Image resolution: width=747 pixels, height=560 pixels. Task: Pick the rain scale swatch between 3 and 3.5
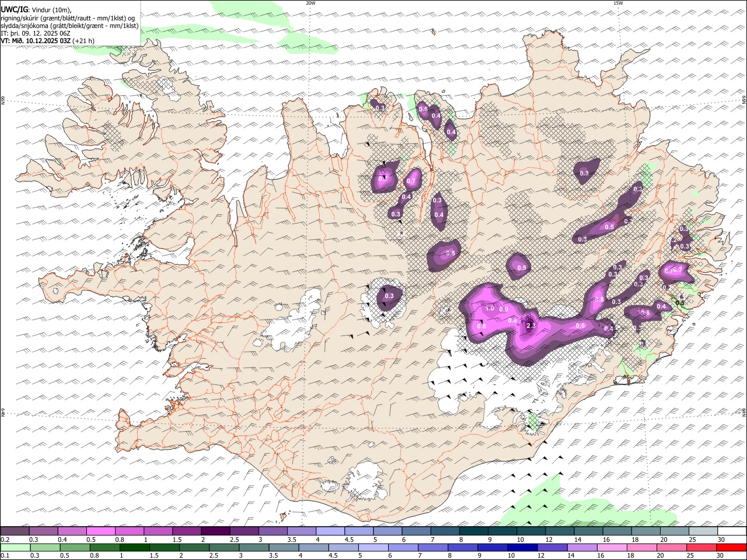click(x=254, y=547)
